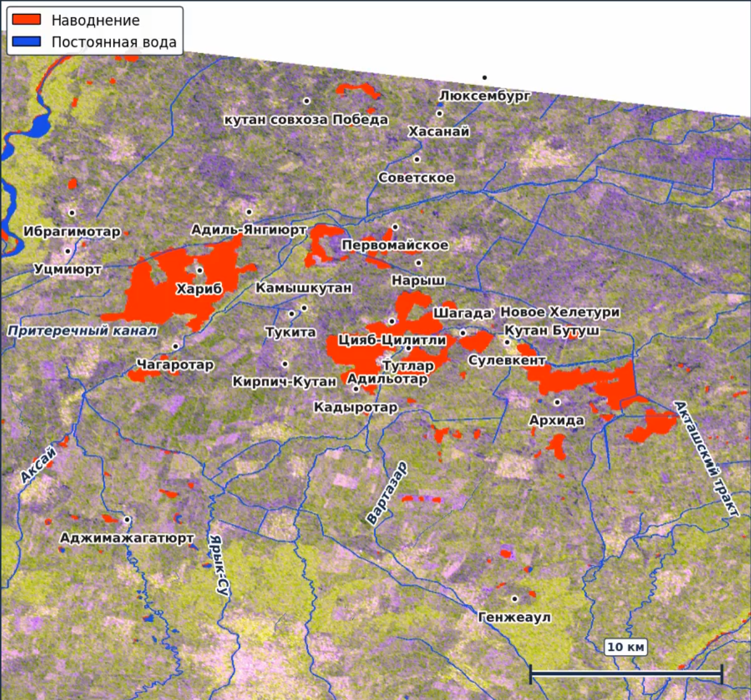Select the Ибрагимотар village label

pyautogui.click(x=72, y=232)
